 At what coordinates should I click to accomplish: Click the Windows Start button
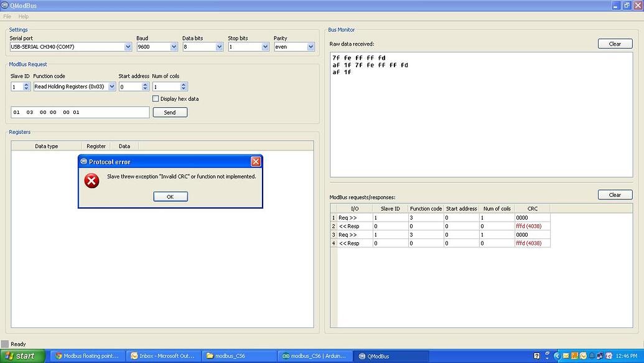click(19, 356)
